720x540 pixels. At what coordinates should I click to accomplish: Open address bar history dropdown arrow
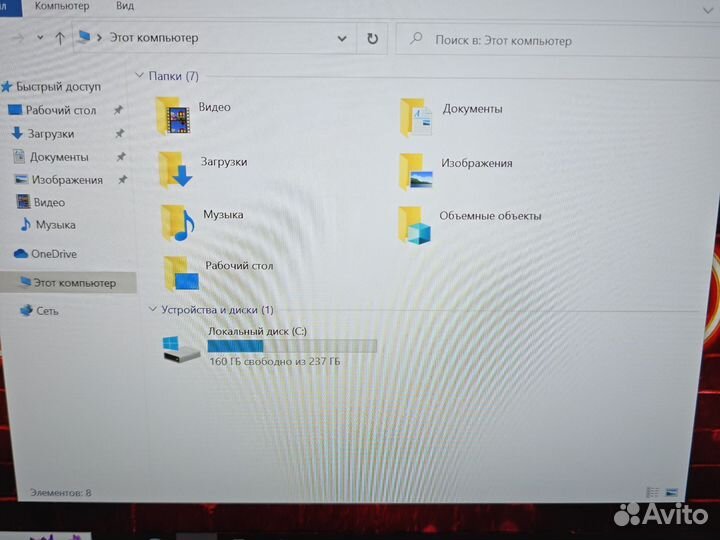click(x=342, y=39)
